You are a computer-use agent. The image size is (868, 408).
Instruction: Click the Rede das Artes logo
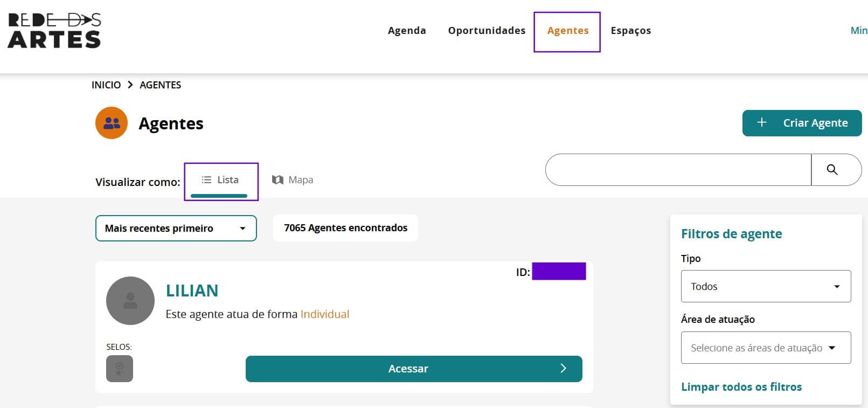[54, 31]
